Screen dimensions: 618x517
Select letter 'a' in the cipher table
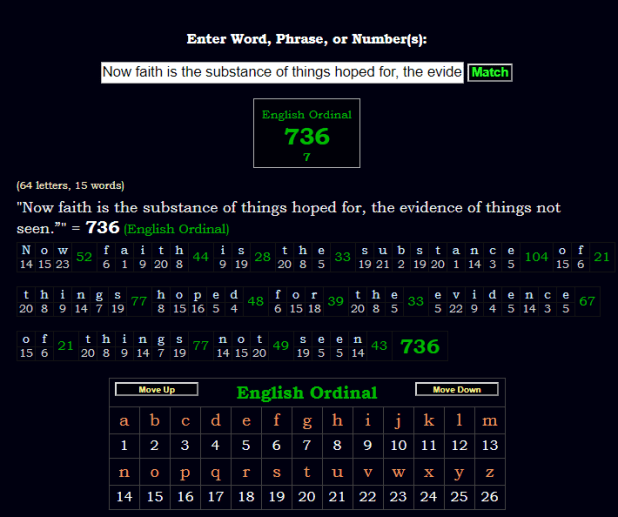[x=124, y=421]
